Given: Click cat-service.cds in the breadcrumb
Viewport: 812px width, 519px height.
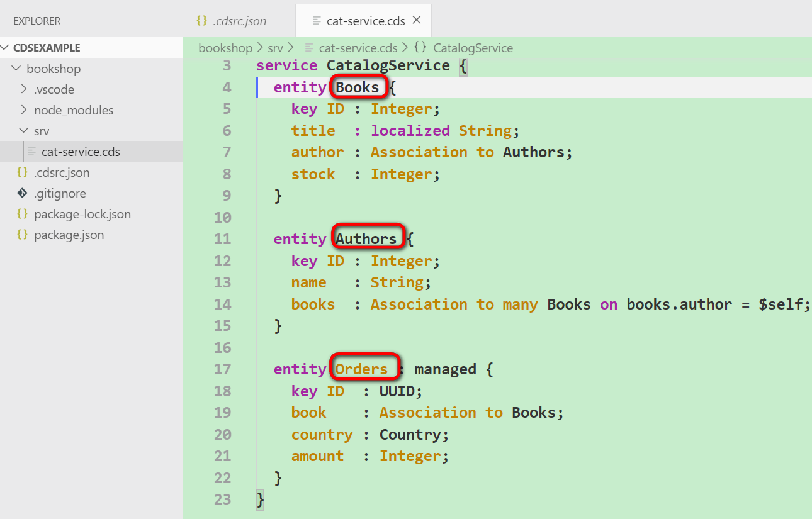Looking at the screenshot, I should tap(358, 48).
